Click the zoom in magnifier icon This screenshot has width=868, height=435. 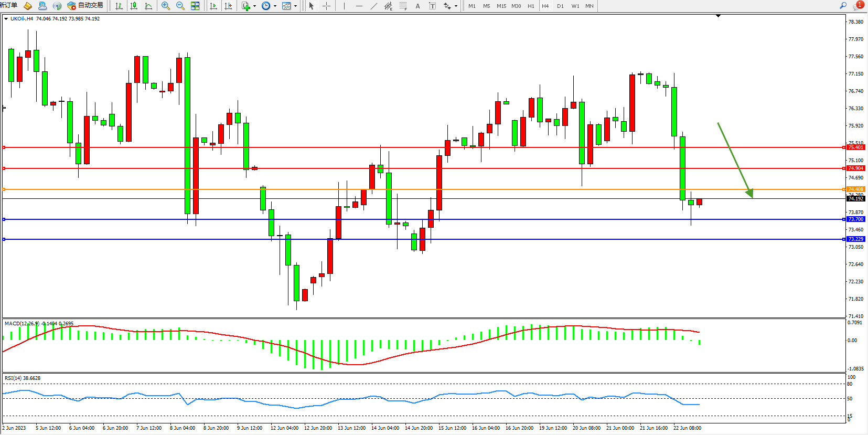click(166, 6)
